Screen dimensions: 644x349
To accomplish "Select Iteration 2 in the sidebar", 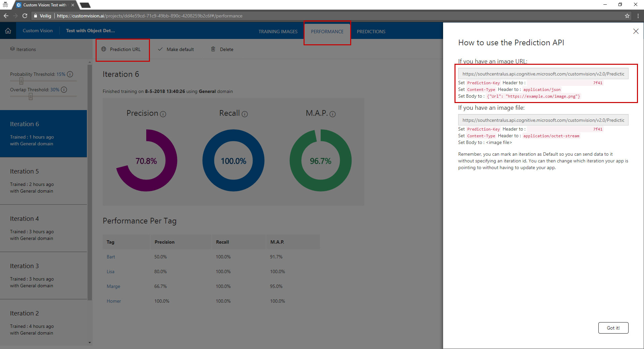I will tap(43, 322).
